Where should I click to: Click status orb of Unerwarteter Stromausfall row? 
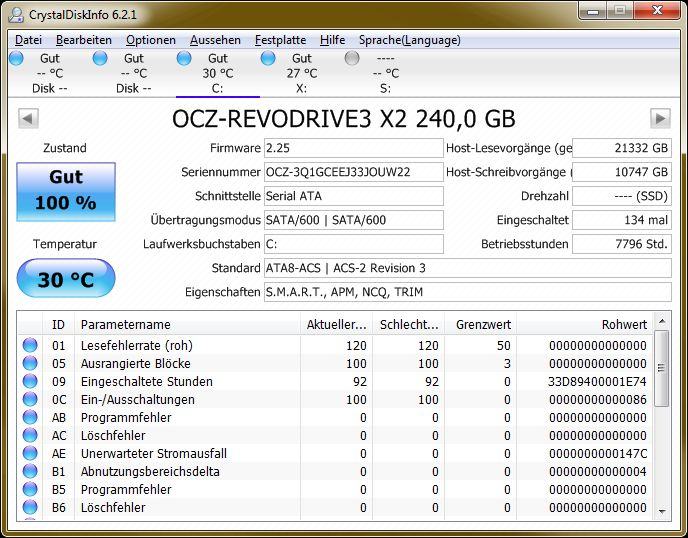coord(30,453)
